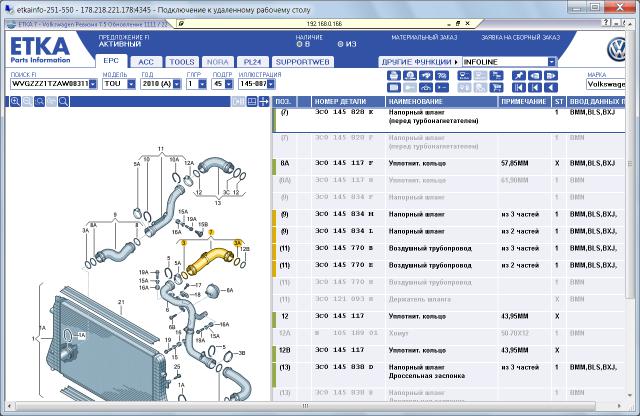Viewport: 640px width, 416px height.
Task: Open the ГЛГР dropdown showing 1
Action: click(x=202, y=84)
